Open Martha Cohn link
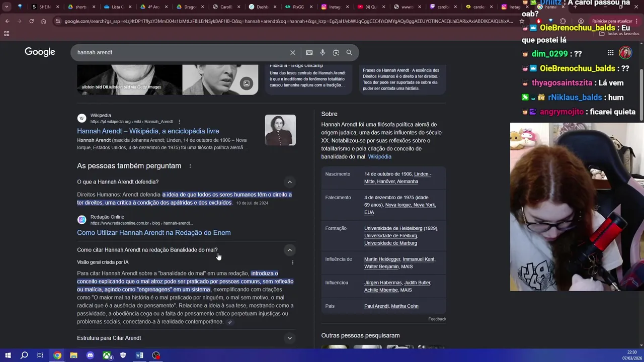Screen dimensions: 644x362 point(405,306)
